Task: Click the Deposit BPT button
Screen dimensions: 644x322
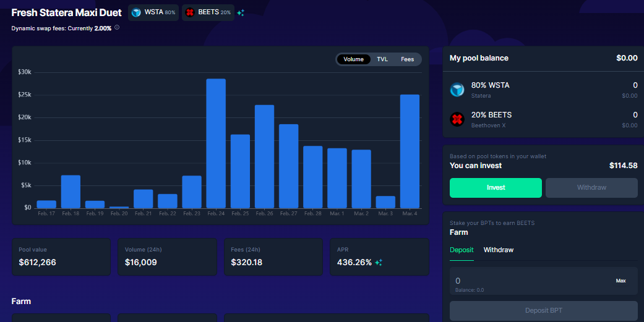Action: [544, 311]
